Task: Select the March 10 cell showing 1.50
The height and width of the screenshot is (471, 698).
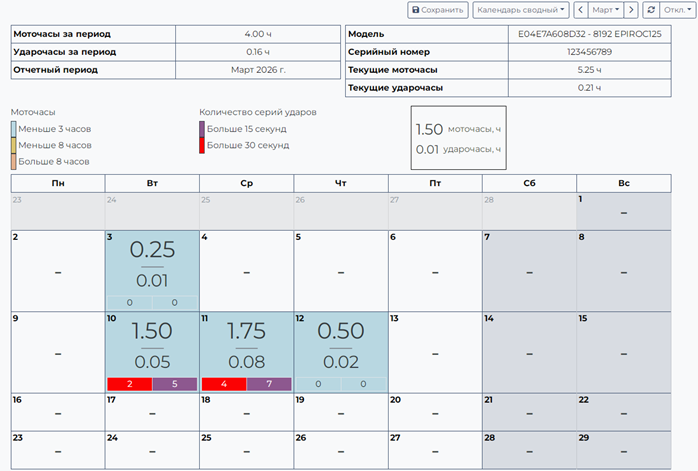Action: (152, 345)
